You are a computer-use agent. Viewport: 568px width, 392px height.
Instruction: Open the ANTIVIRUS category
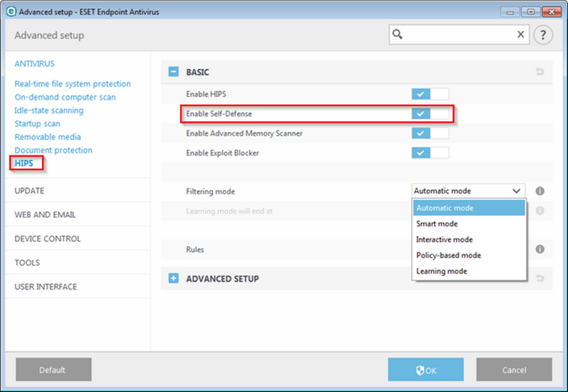(x=34, y=64)
